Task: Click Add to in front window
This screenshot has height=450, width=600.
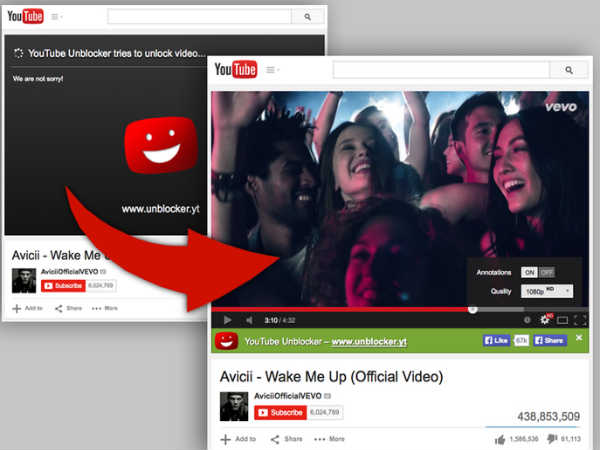Action: (x=238, y=439)
